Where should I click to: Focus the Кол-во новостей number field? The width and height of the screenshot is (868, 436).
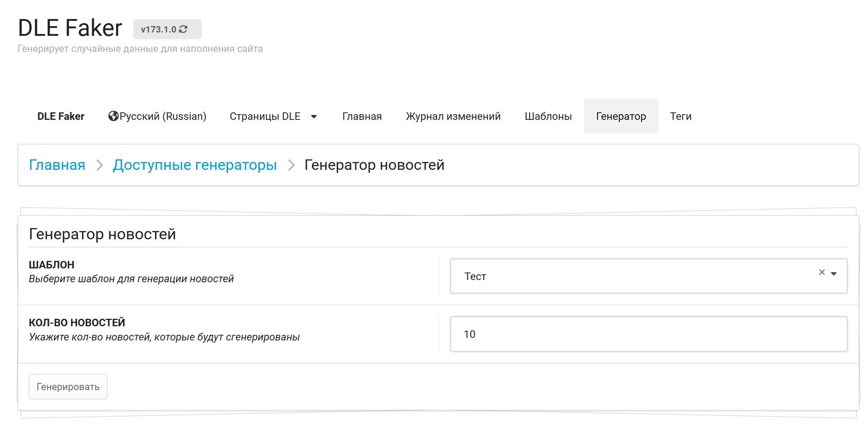coord(648,334)
